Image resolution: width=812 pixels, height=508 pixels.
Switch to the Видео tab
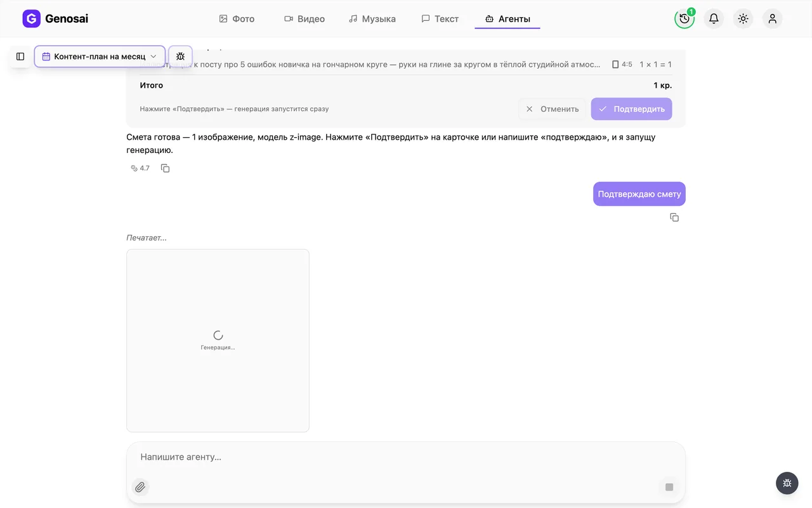tap(304, 18)
